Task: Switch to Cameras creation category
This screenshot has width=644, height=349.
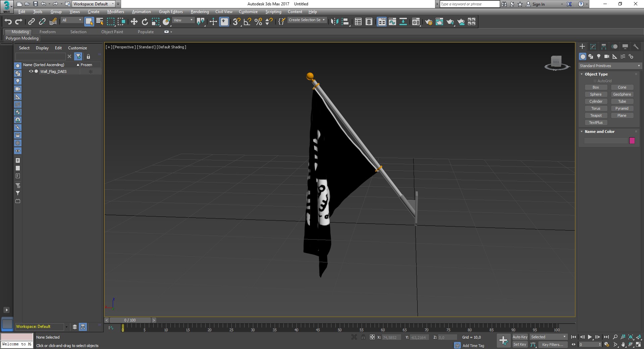Action: [607, 56]
